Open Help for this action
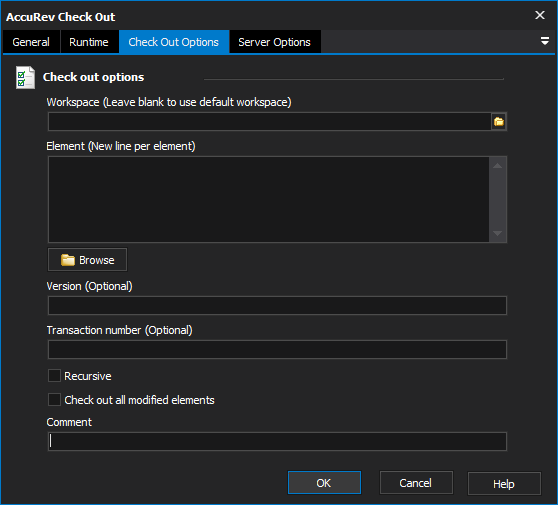 click(x=504, y=483)
